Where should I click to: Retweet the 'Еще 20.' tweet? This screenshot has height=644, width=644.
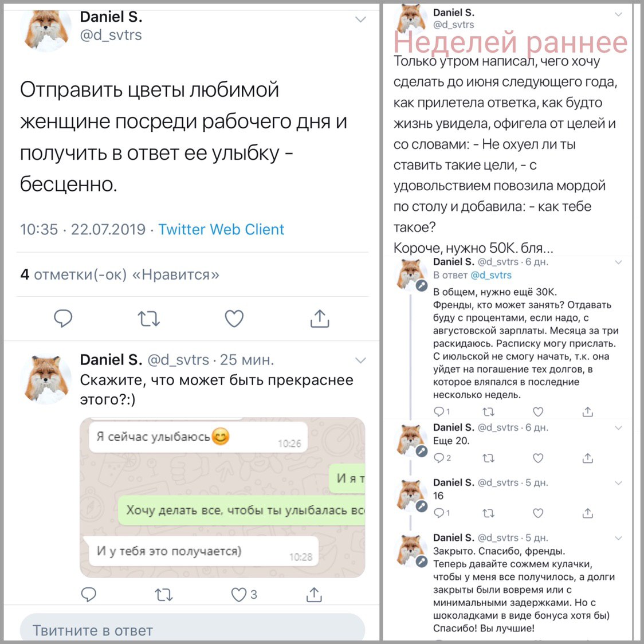click(488, 458)
